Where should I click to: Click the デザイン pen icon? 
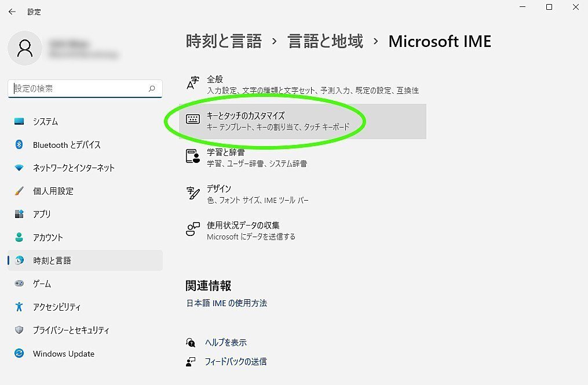point(193,193)
